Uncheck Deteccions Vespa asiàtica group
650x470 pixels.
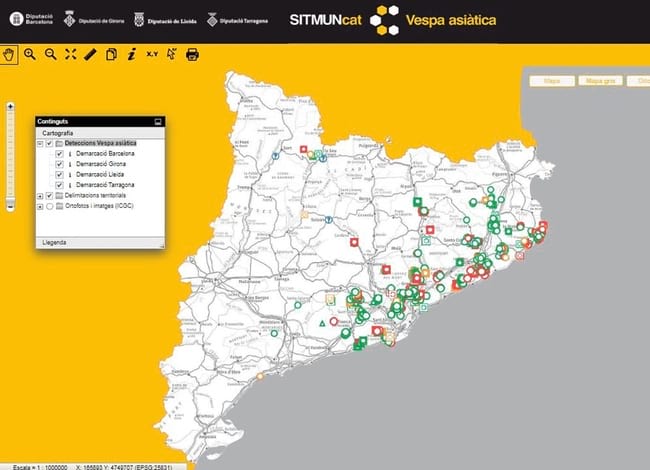click(x=49, y=143)
